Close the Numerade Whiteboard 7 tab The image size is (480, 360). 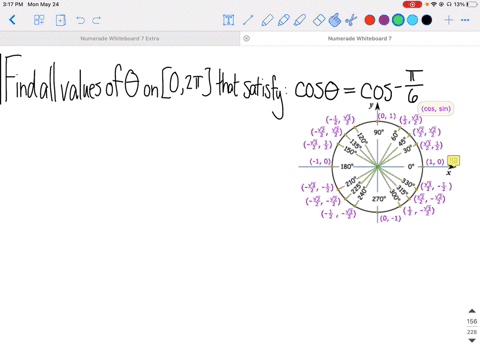246,38
